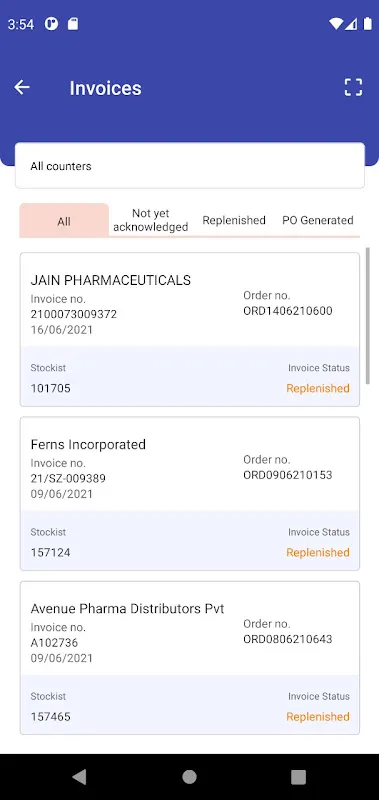Switch to Not yet acknowledged tab
The width and height of the screenshot is (379, 800).
(x=150, y=220)
